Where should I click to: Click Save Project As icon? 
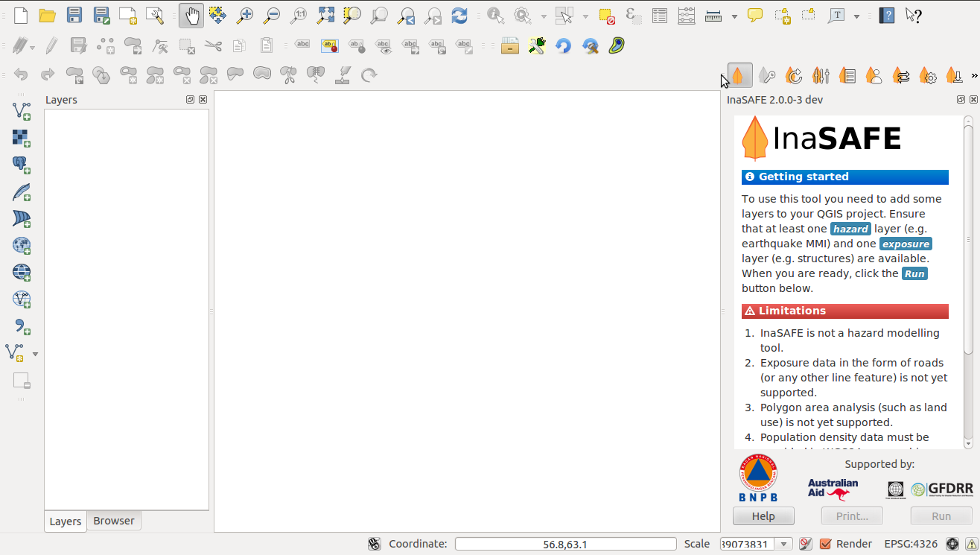[101, 15]
